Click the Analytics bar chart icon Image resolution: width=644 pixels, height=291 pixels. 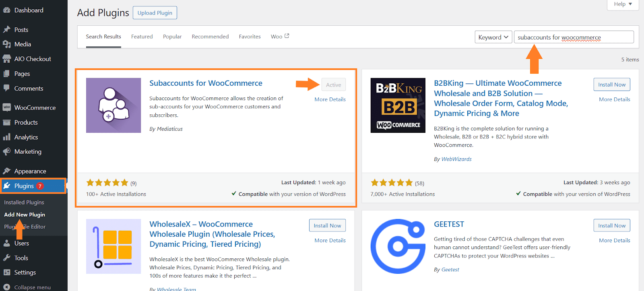click(x=7, y=137)
